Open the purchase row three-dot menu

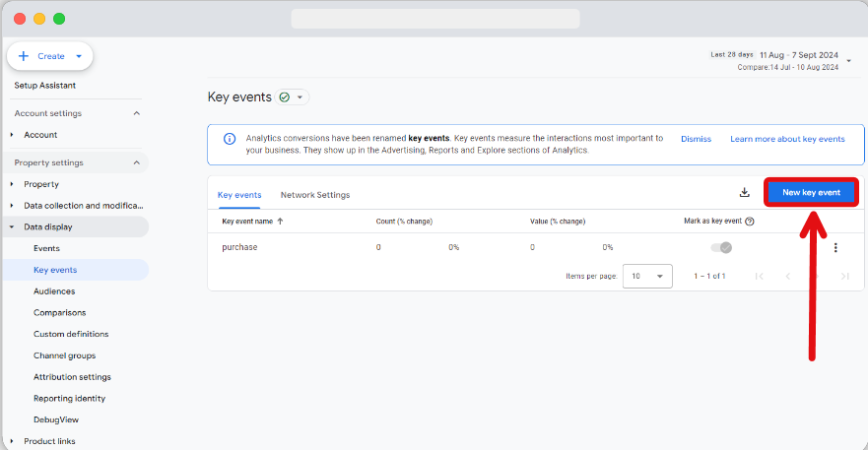pos(835,248)
